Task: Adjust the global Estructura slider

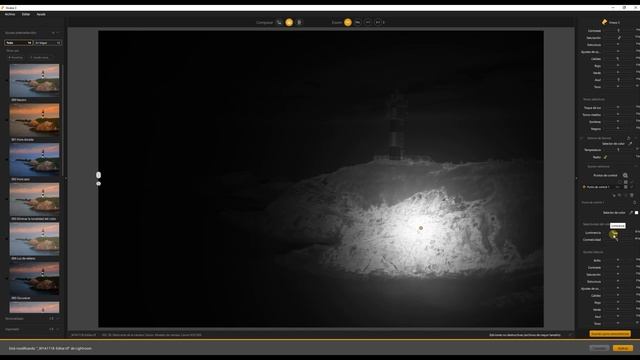Action: pos(618,45)
